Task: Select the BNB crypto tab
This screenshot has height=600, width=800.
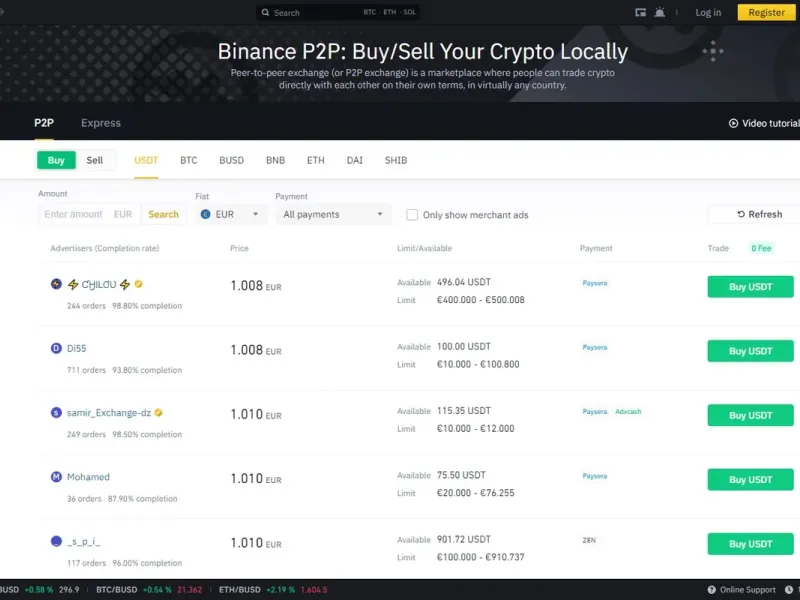Action: pyautogui.click(x=275, y=160)
